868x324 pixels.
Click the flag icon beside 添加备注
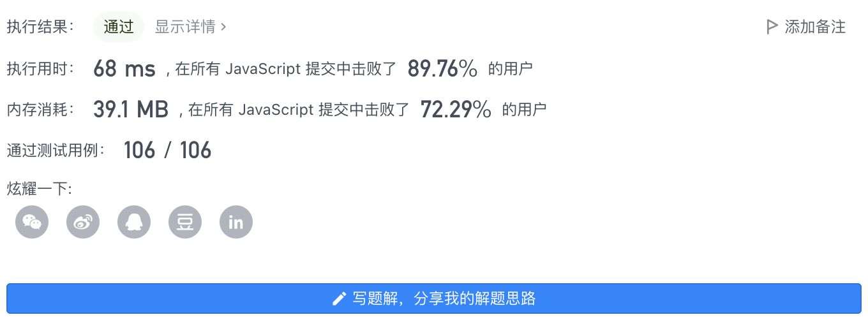pyautogui.click(x=772, y=27)
